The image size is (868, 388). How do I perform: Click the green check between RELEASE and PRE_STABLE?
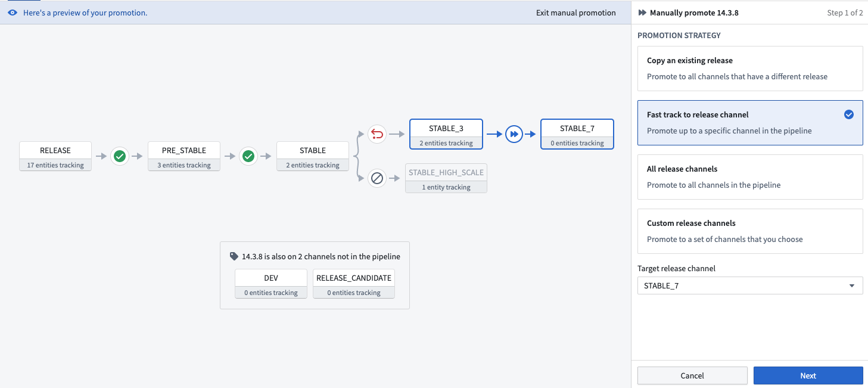pyautogui.click(x=120, y=156)
